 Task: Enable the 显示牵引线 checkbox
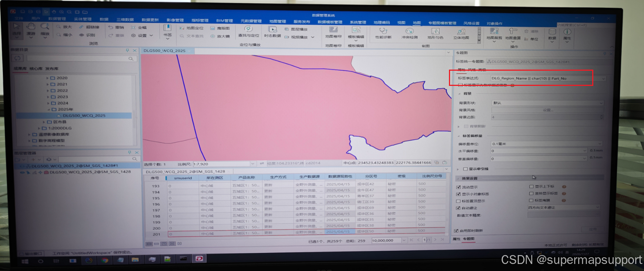[x=465, y=169]
